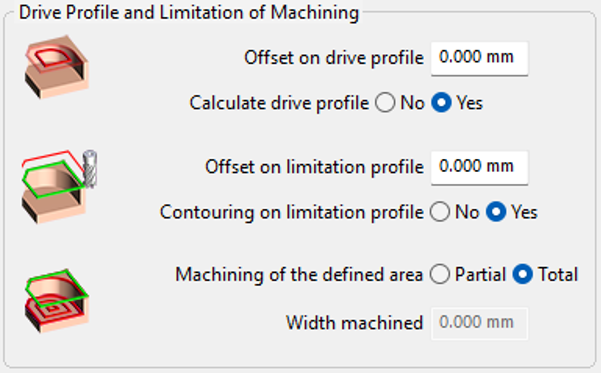Choose Yes for Contouring on limitation profile
This screenshot has height=373, width=601.
click(x=496, y=212)
